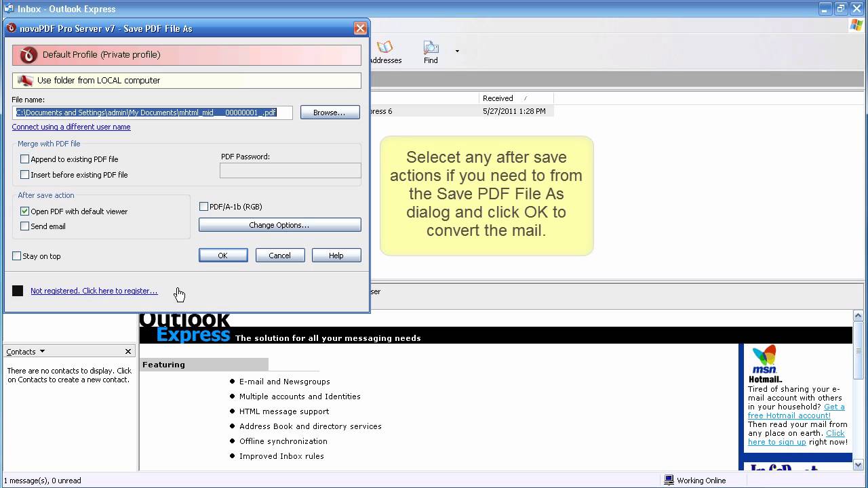Click the Use folder from LOCAL computer bar
This screenshot has height=488, width=868.
[x=186, y=80]
